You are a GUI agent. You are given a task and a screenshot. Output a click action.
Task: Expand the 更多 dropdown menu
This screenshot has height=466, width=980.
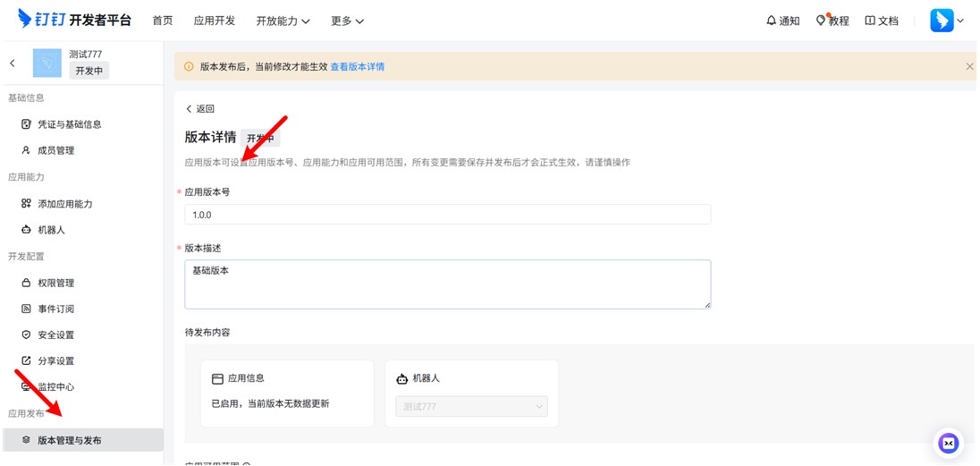click(x=347, y=21)
